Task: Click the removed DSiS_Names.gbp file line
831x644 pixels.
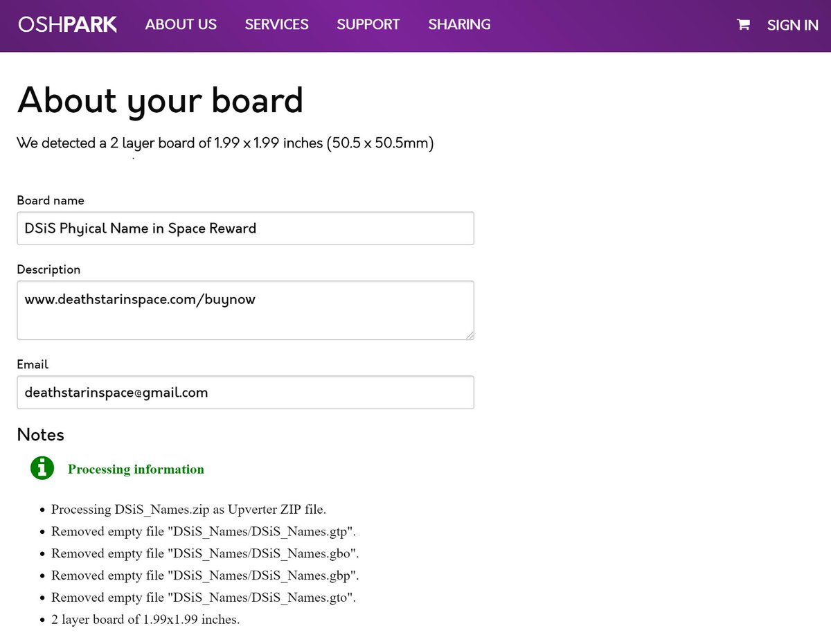Action: click(205, 575)
